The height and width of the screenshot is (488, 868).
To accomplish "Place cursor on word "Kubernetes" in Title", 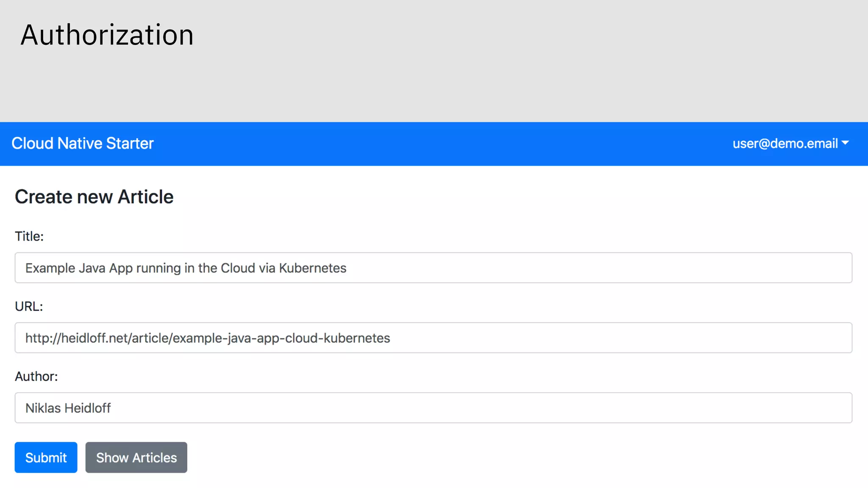I will tap(312, 268).
